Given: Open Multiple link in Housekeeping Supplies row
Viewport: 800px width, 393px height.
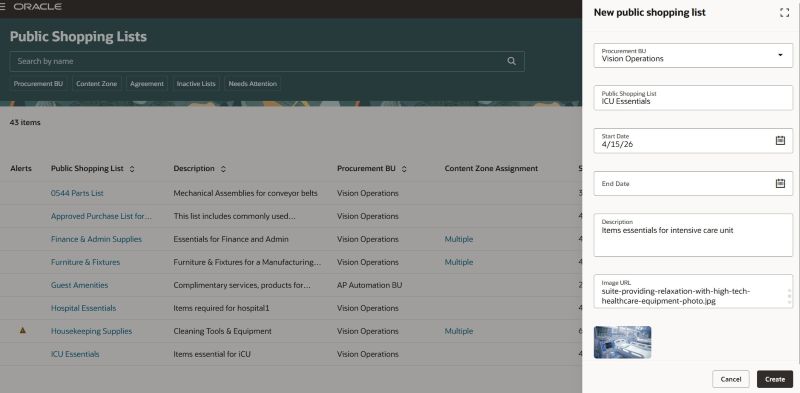Looking at the screenshot, I should 459,331.
